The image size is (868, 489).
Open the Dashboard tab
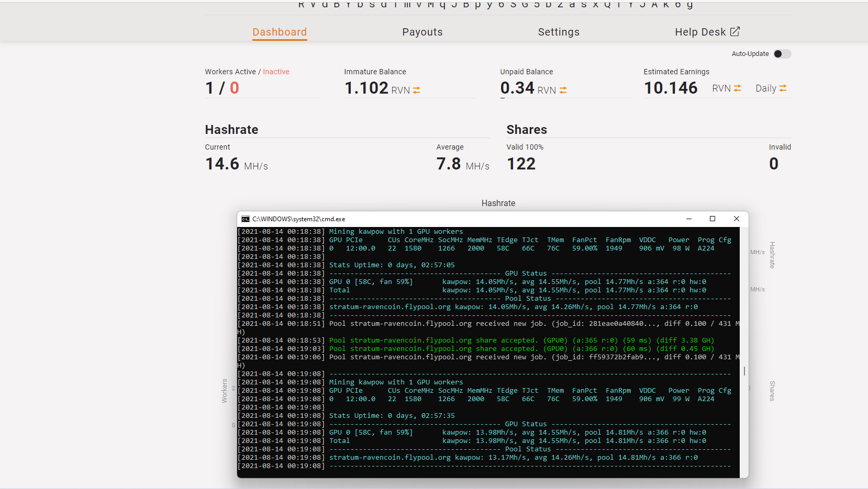(x=280, y=32)
